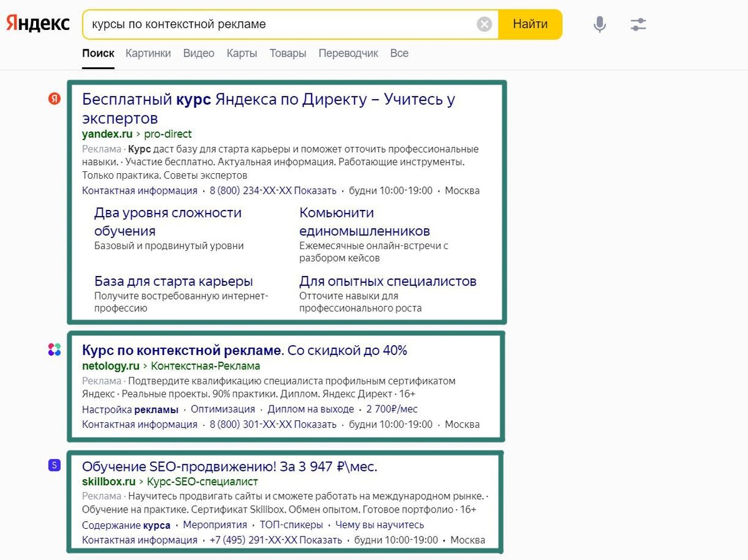Screen dimensions: 748x560
Task: Click the Получите востребованную интернет-профессию description
Action: (x=181, y=302)
